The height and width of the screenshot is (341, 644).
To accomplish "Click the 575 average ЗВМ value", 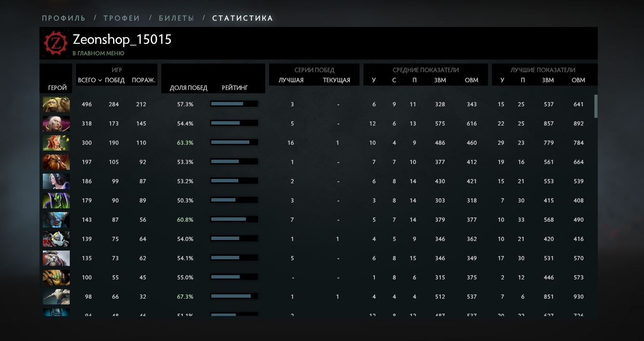I will pyautogui.click(x=440, y=124).
